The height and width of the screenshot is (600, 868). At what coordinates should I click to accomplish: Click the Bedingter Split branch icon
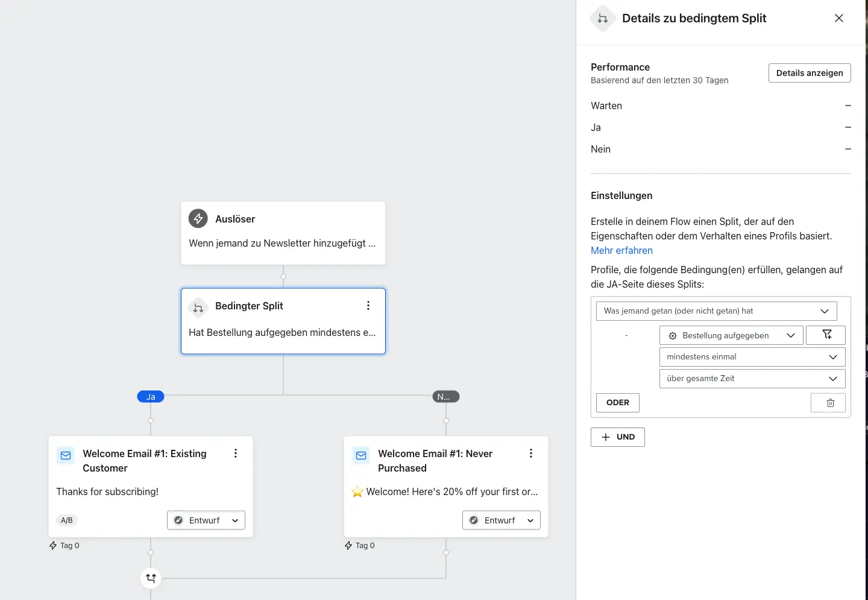pos(198,308)
